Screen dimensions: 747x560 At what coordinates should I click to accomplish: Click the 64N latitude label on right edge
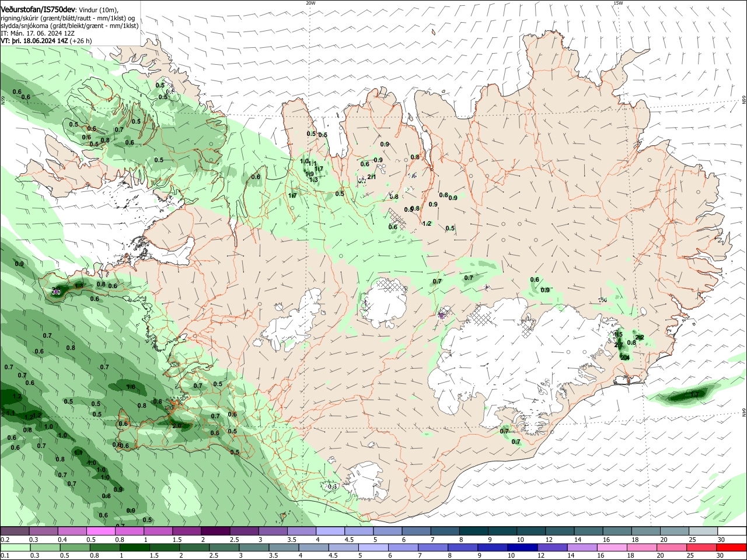(x=744, y=411)
